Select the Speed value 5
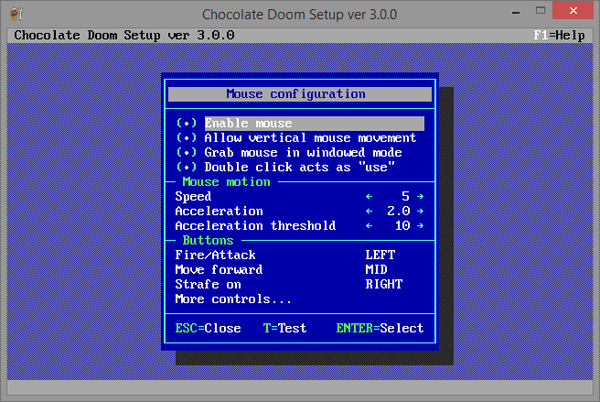The image size is (600, 402). [x=406, y=197]
